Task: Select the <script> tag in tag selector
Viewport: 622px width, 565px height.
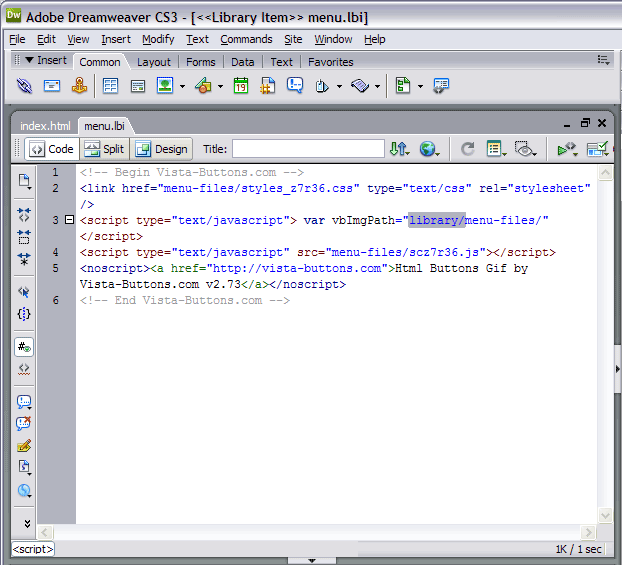Action: pyautogui.click(x=33, y=549)
